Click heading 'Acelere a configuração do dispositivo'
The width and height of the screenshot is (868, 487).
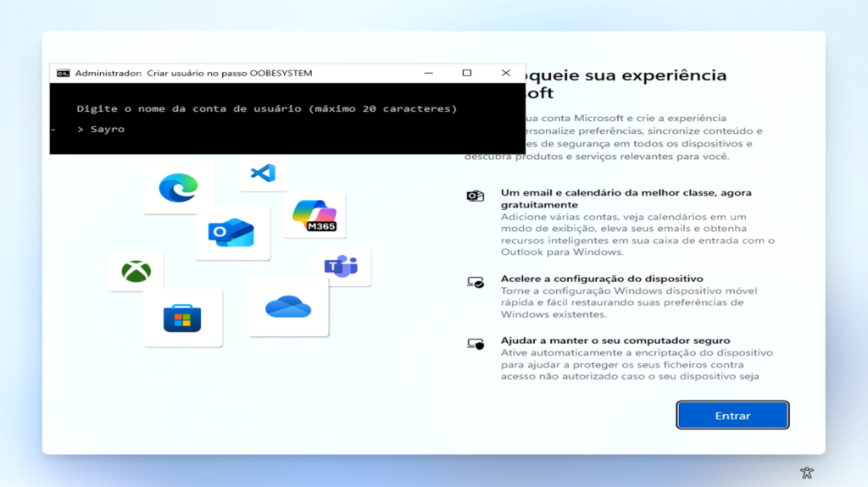[602, 279]
